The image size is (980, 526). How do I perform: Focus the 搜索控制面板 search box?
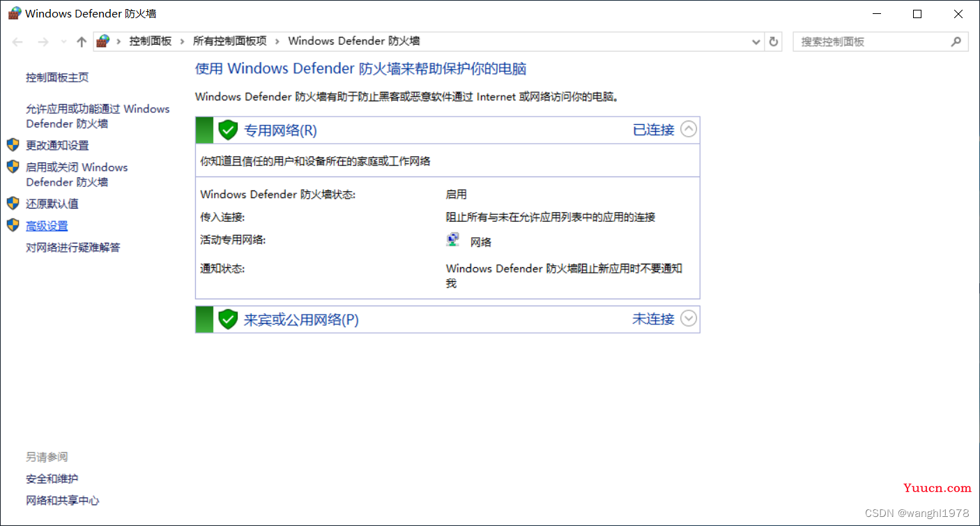881,42
